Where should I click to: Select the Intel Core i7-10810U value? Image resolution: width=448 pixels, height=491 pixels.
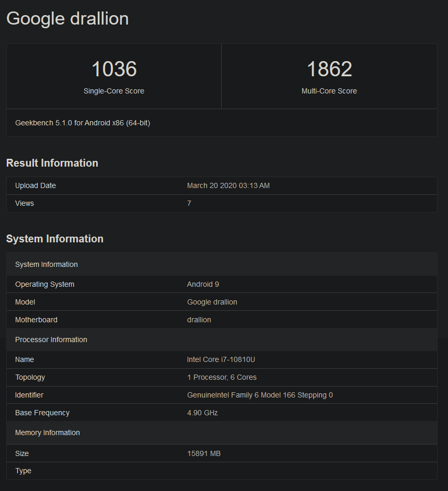221,360
